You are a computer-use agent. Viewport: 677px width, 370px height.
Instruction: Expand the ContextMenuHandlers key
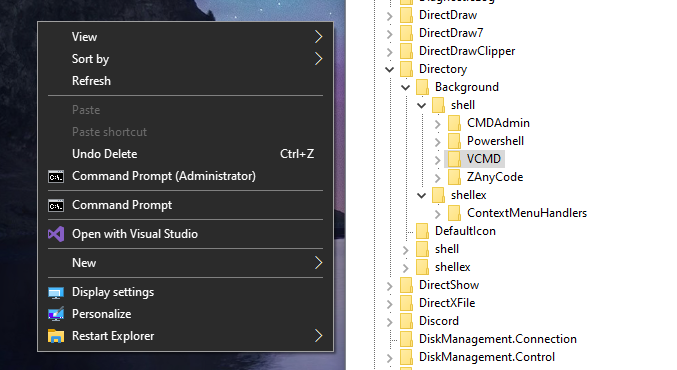coord(437,214)
